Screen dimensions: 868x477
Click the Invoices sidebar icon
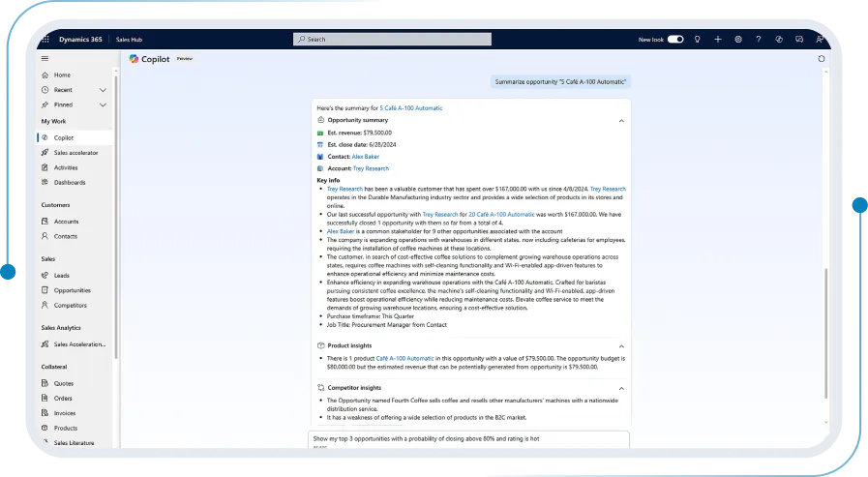pyautogui.click(x=45, y=413)
